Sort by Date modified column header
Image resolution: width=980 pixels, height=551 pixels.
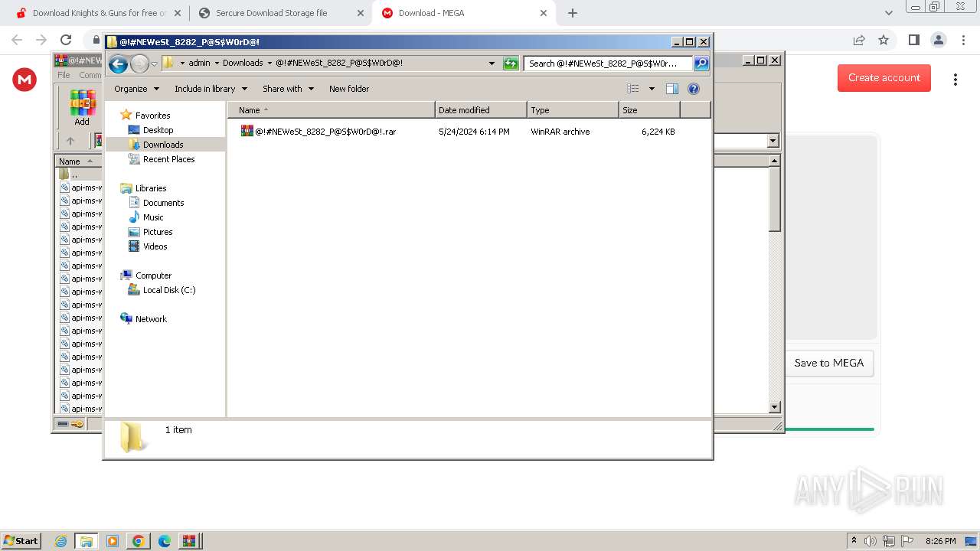coord(481,110)
